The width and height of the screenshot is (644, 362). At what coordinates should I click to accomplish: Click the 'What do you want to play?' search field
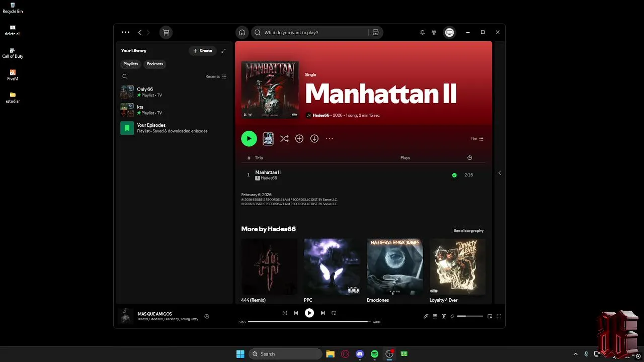311,32
